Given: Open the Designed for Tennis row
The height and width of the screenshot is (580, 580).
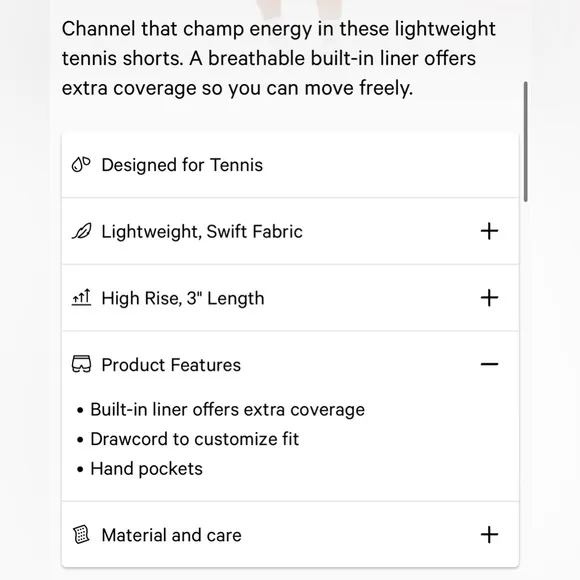Looking at the screenshot, I should point(290,165).
